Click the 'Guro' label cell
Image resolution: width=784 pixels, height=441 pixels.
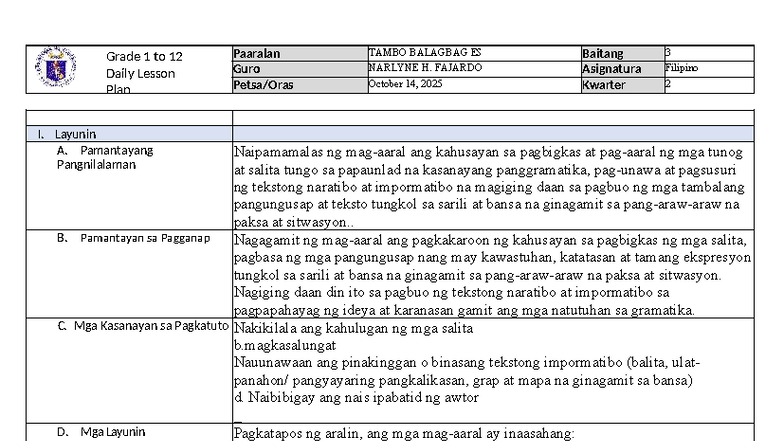pos(300,69)
